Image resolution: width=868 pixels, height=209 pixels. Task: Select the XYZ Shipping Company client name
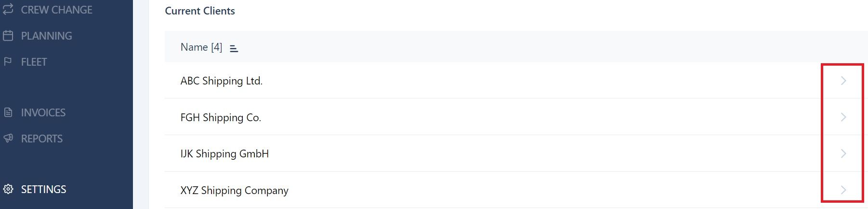pos(235,190)
